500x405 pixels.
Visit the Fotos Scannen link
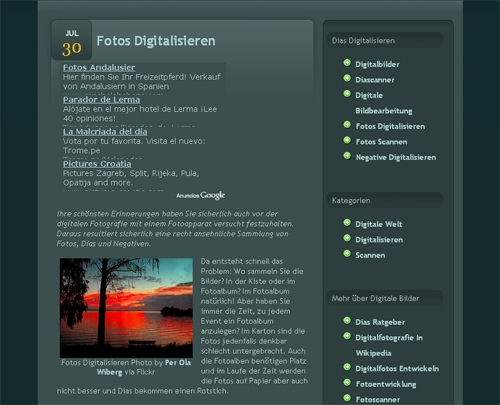(381, 142)
